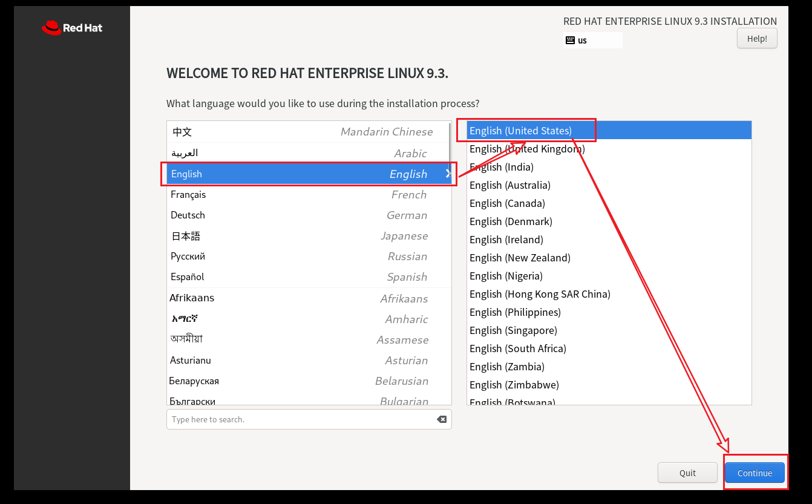Select Français French language

pos(309,194)
